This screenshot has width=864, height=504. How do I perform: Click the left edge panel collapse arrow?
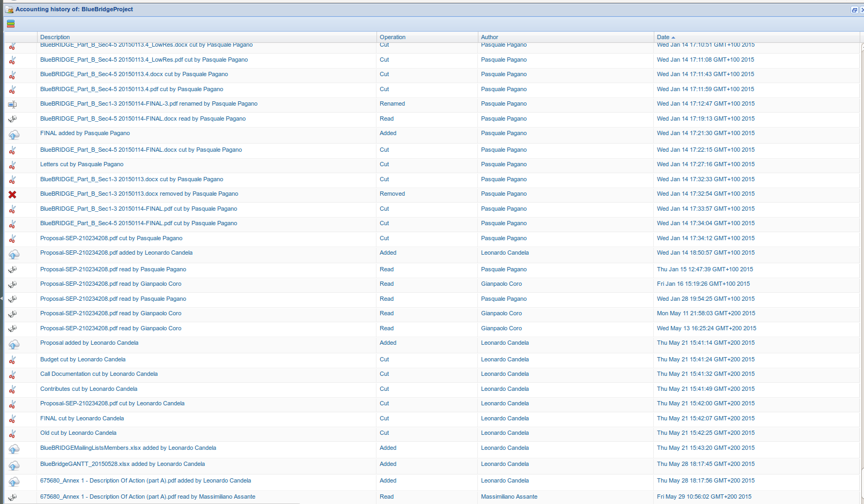click(2, 298)
